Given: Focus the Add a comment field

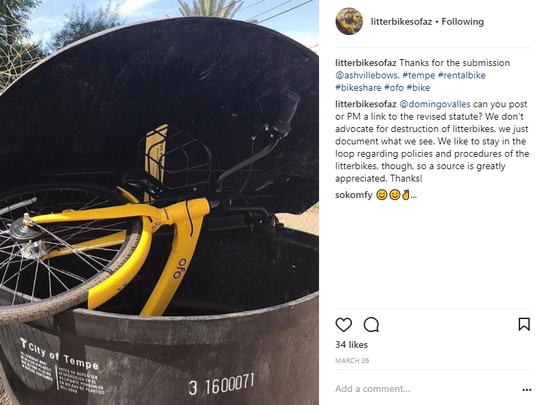Looking at the screenshot, I should tap(426, 389).
